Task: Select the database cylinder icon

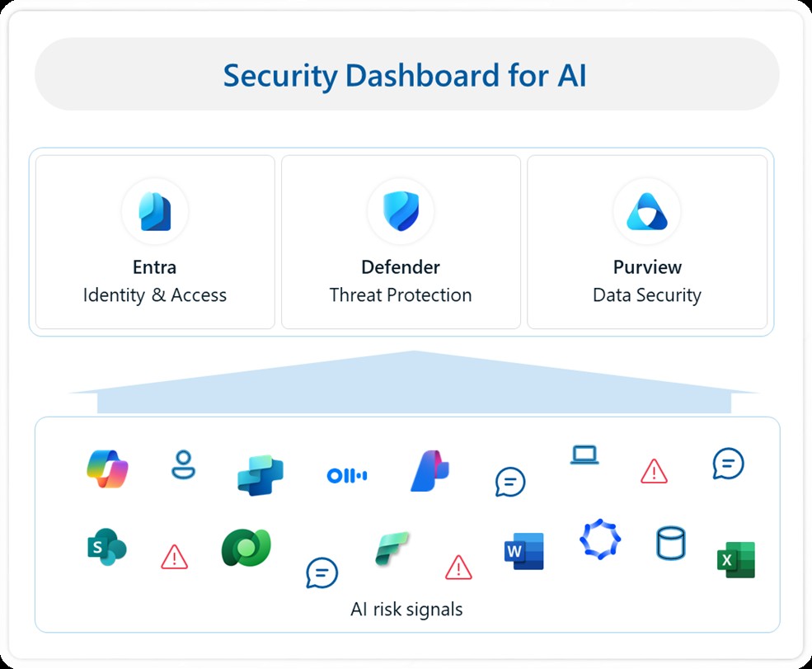Action: point(670,544)
